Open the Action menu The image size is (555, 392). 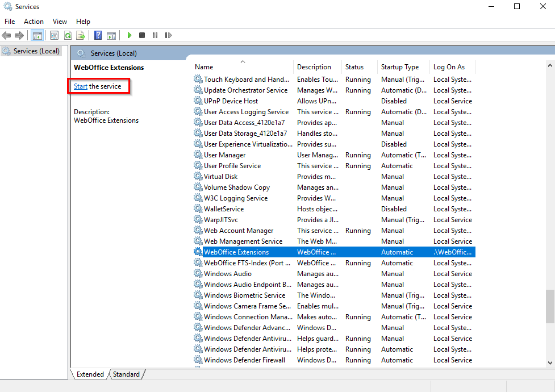click(34, 21)
